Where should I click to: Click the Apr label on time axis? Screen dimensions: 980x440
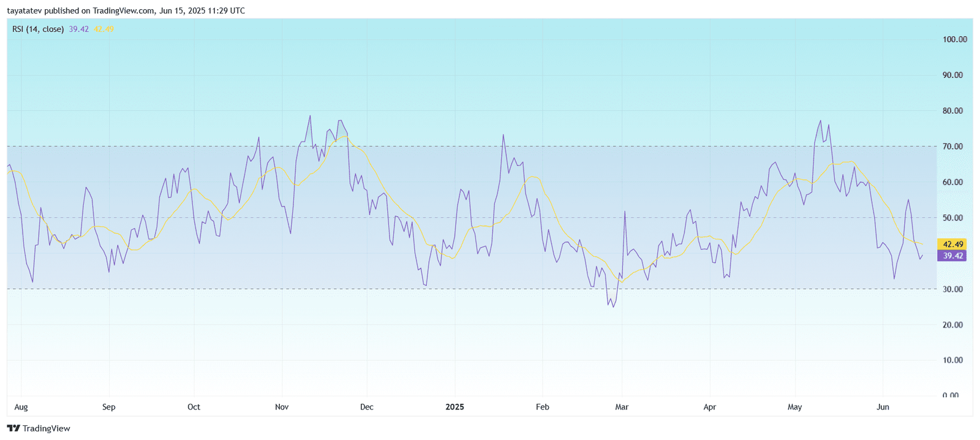710,407
